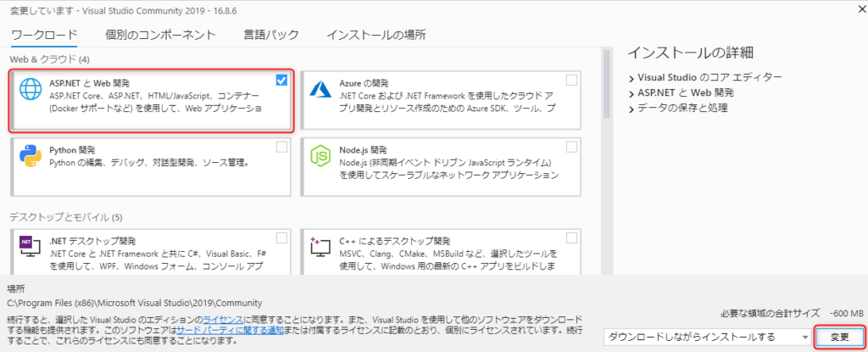Expand データの保存と処理 install details

632,109
